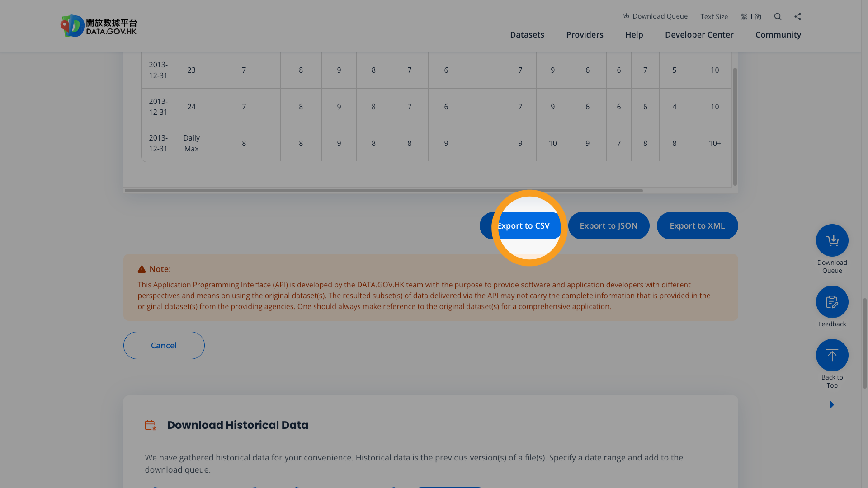Open the search icon in the header
Screen dimensions: 868x488
pos(778,16)
